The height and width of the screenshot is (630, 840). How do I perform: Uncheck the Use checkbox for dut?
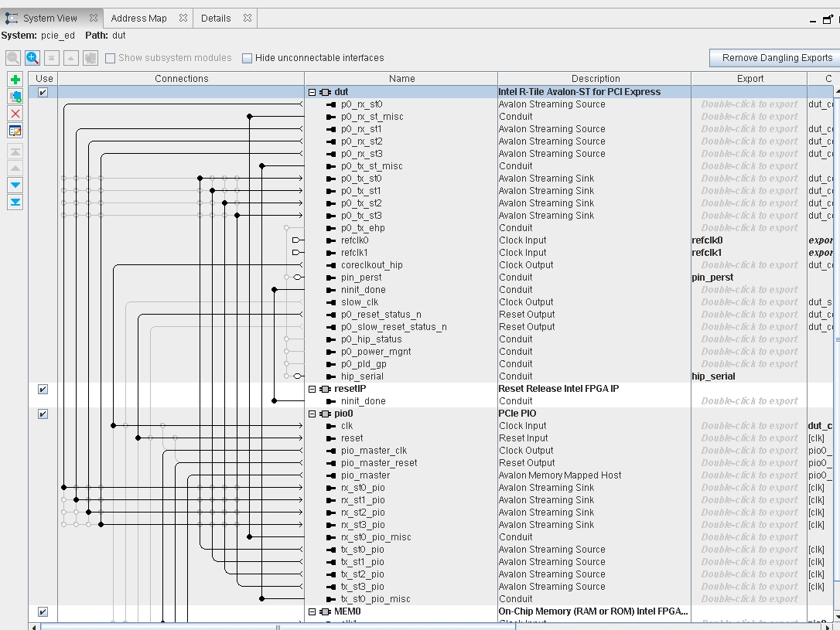[x=43, y=92]
